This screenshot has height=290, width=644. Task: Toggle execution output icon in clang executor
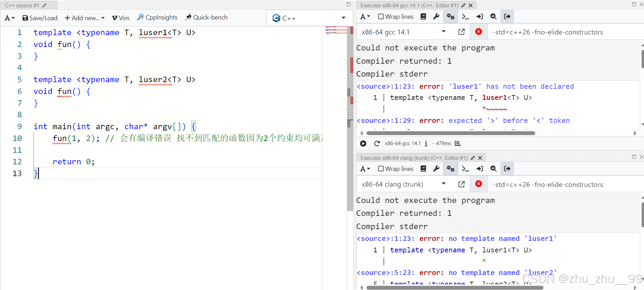coord(507,169)
